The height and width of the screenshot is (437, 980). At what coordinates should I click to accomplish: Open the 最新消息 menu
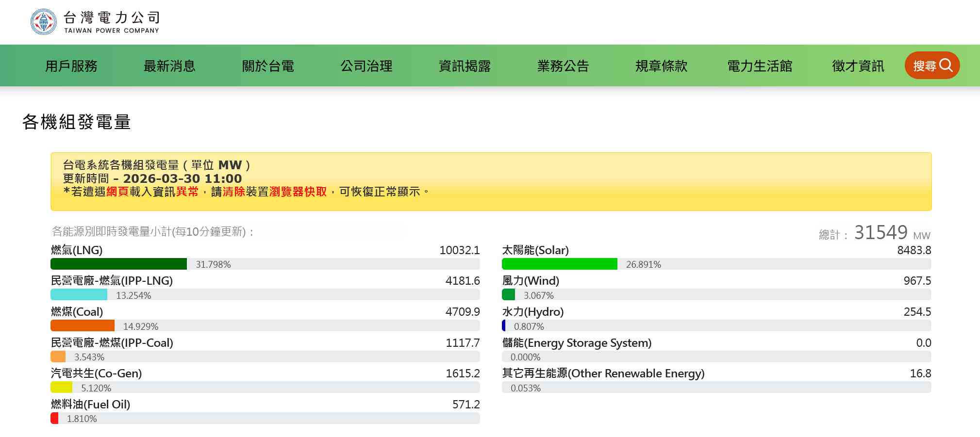(x=169, y=66)
